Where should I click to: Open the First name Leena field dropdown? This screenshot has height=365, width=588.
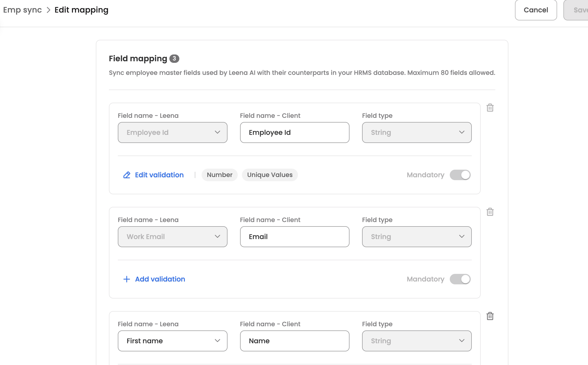pos(173,341)
